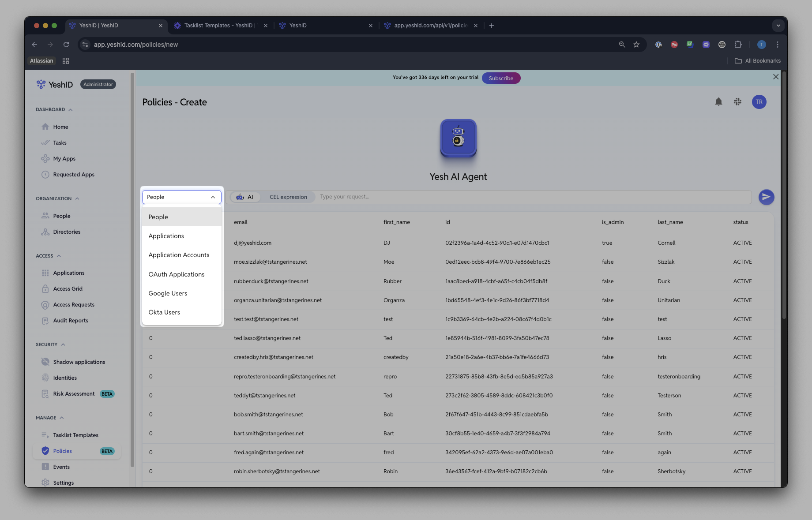Open Chrome extensions puzzle icon
812x520 pixels.
(738, 45)
